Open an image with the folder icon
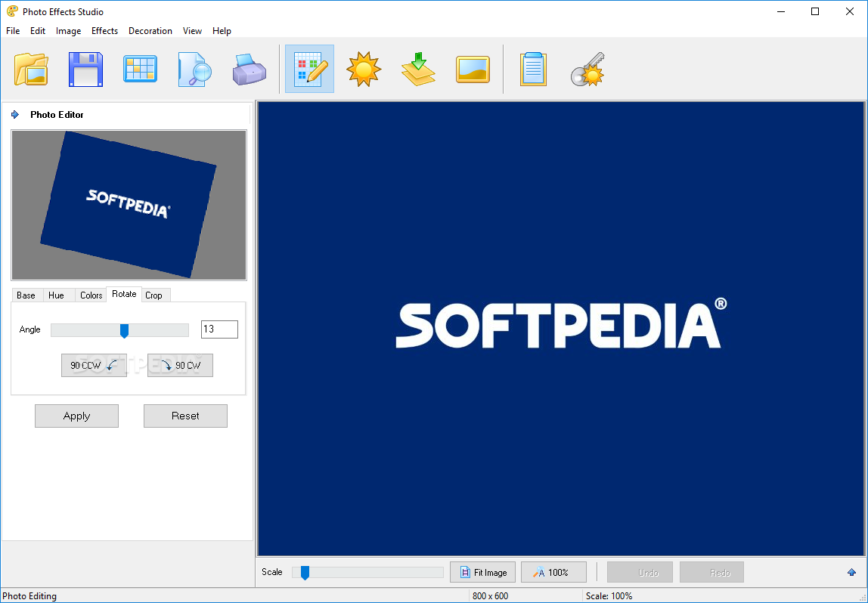 click(31, 70)
